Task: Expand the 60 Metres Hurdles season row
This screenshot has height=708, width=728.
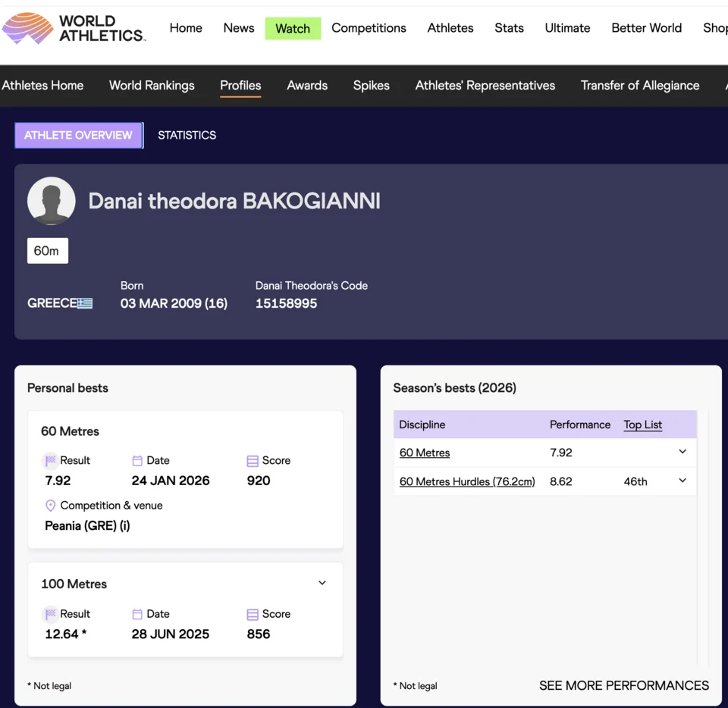Action: pos(682,481)
